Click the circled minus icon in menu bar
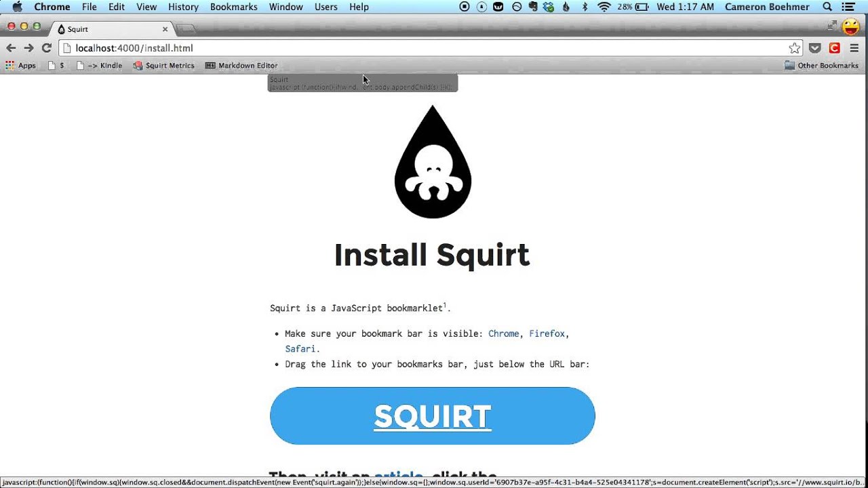 click(517, 7)
